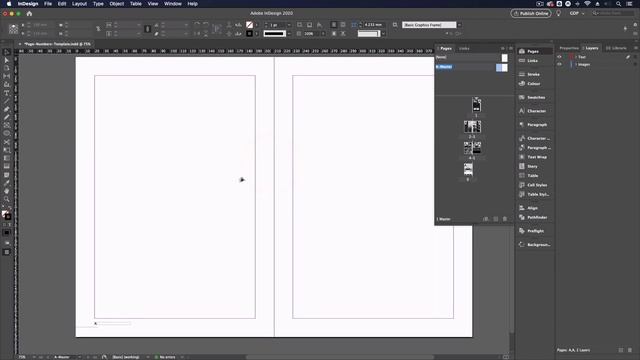Open the Text Wrap panel from the dock
Viewport: 640px width, 360px height.
point(533,157)
